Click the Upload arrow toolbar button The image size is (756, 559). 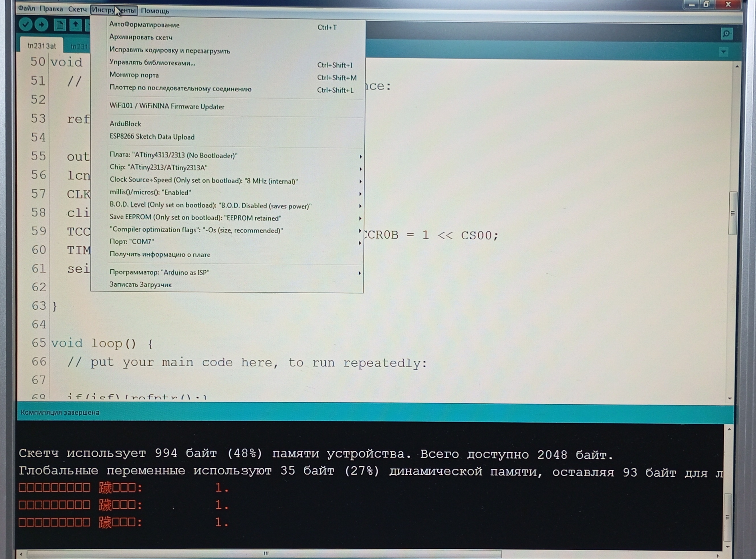[41, 24]
